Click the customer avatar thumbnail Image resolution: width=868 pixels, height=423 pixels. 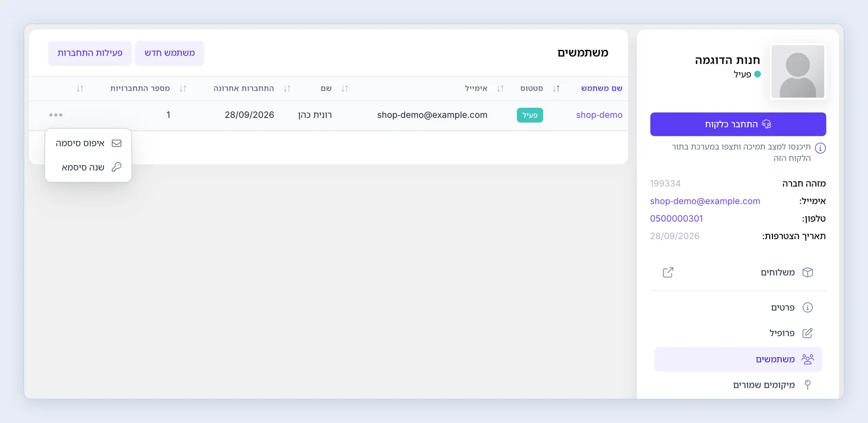pos(798,72)
